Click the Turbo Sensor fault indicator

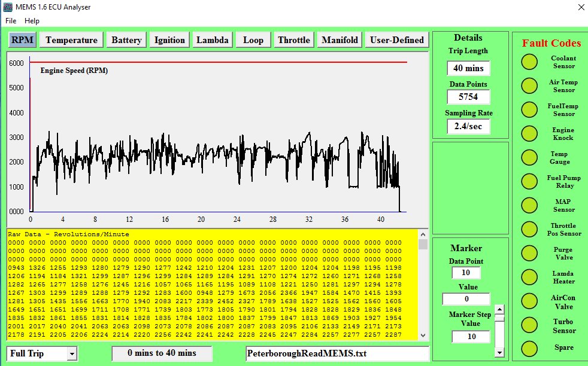(529, 325)
